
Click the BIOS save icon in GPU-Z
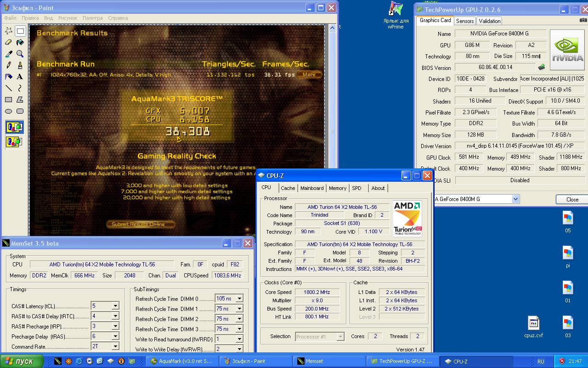[x=542, y=67]
